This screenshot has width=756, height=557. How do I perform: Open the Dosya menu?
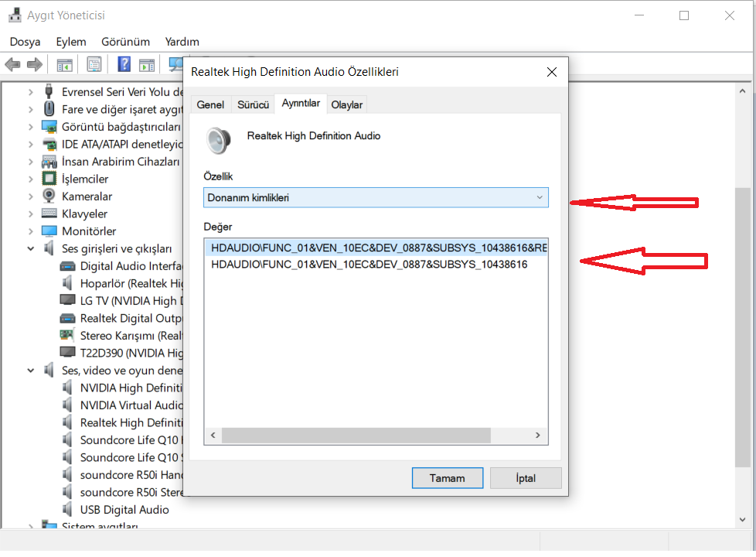coord(25,42)
